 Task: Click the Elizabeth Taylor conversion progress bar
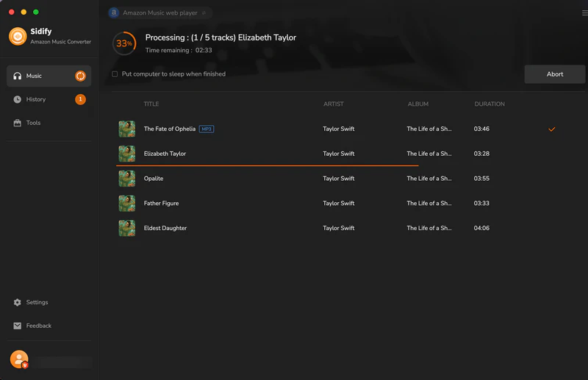pyautogui.click(x=268, y=165)
